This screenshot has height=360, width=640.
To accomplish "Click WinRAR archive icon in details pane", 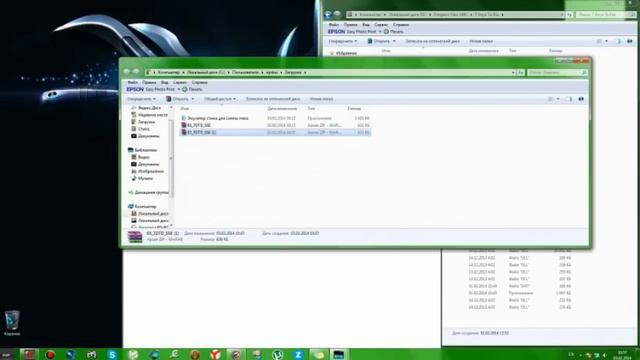I will click(135, 237).
